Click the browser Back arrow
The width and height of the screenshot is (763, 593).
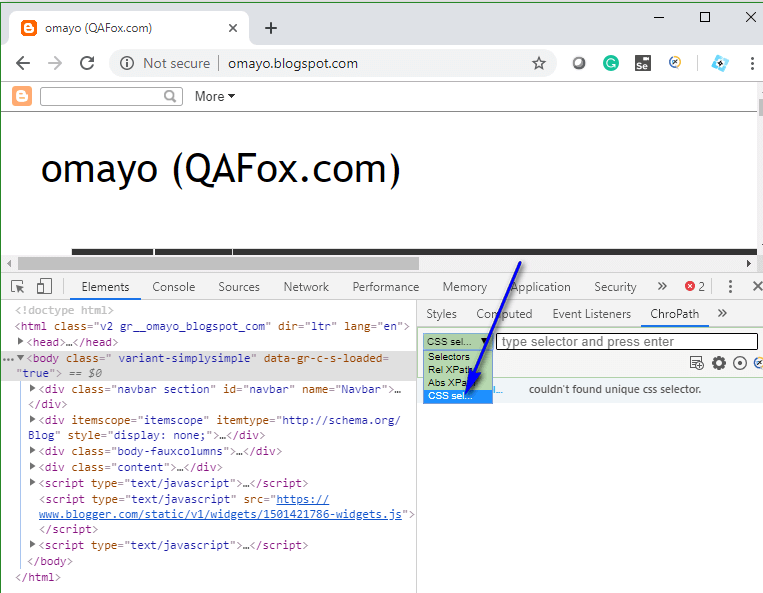coord(23,63)
